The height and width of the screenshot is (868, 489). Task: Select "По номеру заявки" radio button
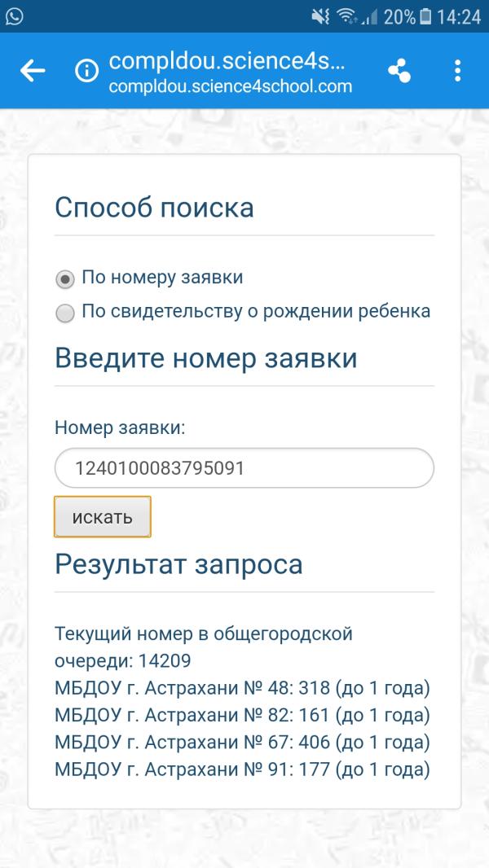coord(64,279)
